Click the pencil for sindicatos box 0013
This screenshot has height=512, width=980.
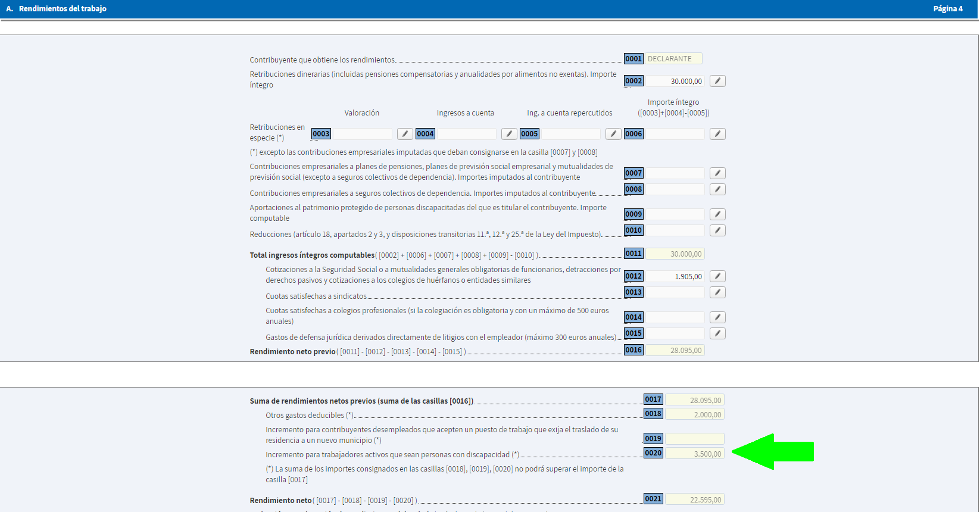pyautogui.click(x=717, y=292)
